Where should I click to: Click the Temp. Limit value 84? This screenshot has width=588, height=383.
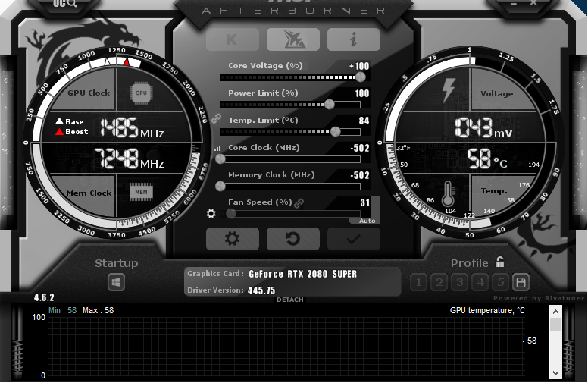tap(364, 121)
